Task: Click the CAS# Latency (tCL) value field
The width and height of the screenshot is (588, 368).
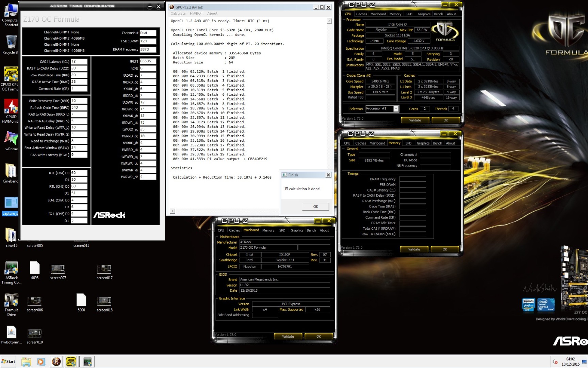Action: (79, 62)
